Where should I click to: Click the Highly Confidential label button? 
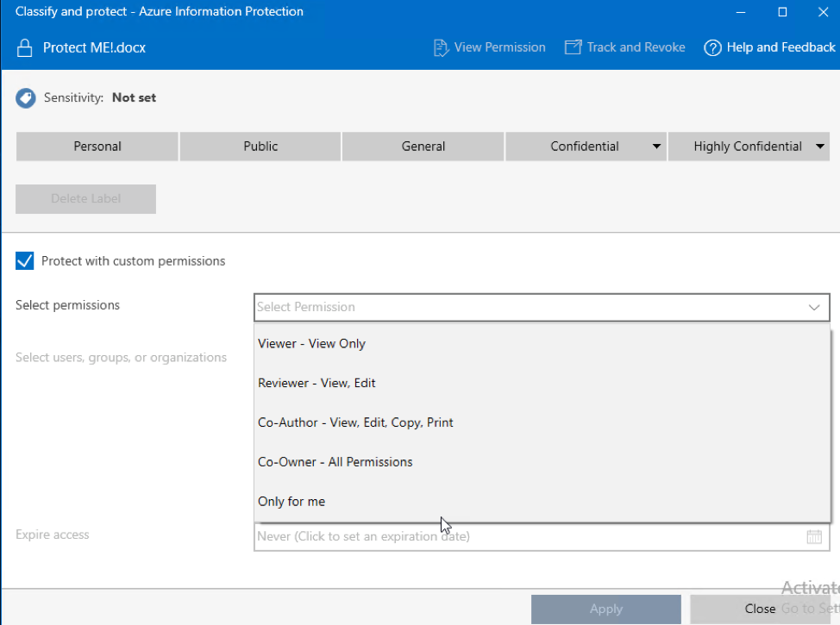pos(748,147)
